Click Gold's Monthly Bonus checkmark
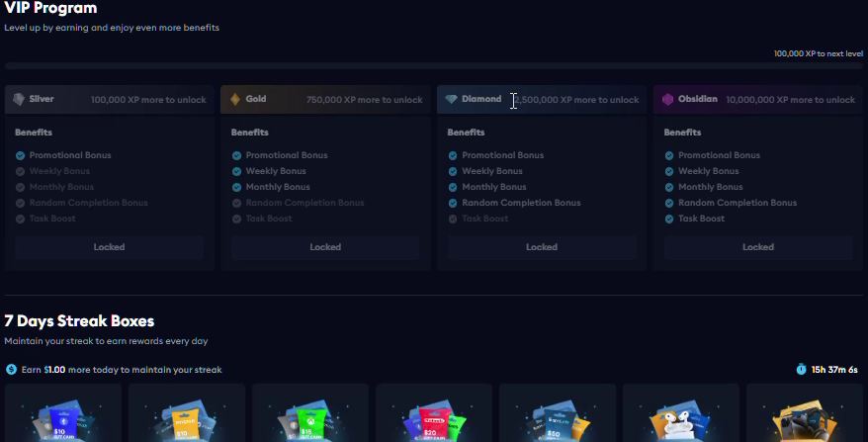 tap(236, 187)
